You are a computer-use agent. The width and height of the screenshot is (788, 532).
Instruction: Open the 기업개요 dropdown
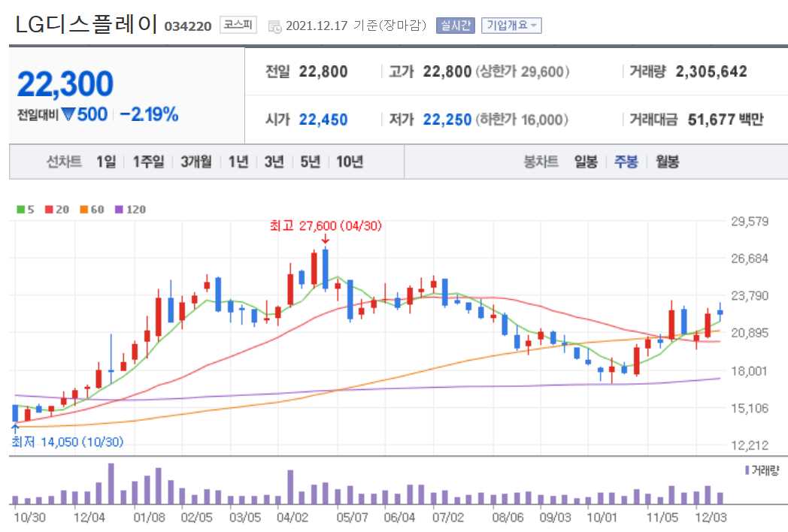point(511,24)
